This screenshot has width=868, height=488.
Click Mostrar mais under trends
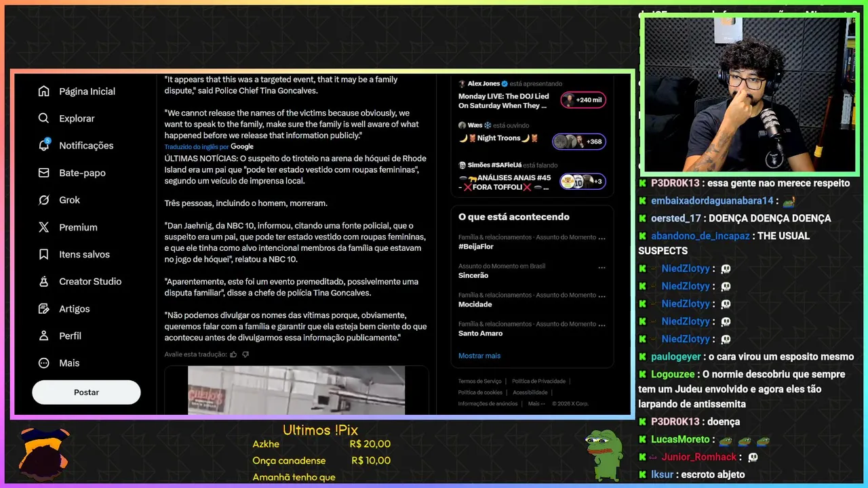coord(479,356)
